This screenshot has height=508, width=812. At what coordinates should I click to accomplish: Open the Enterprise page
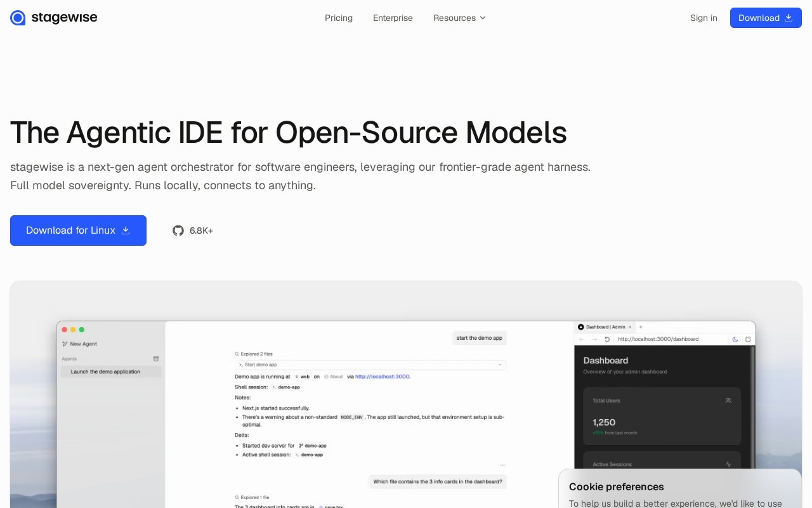click(x=393, y=18)
